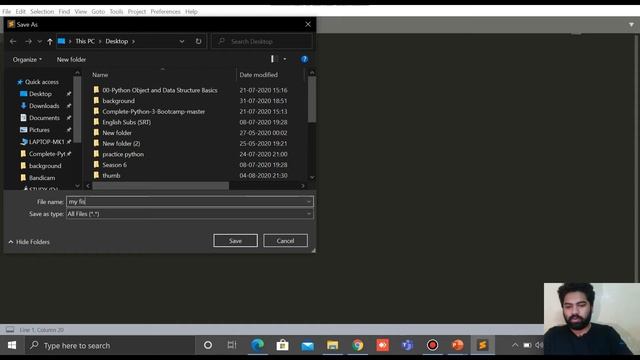Open the File name dropdown arrow
640x360 pixels.
[x=309, y=202]
